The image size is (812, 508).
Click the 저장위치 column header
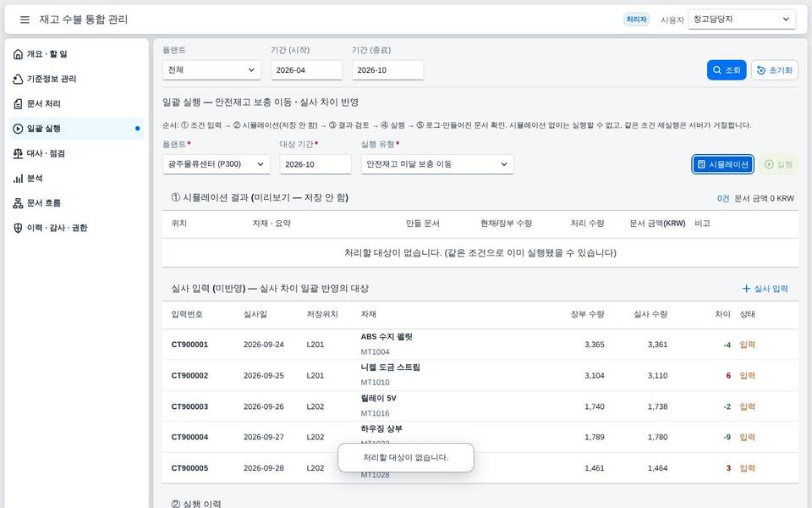pyautogui.click(x=322, y=314)
